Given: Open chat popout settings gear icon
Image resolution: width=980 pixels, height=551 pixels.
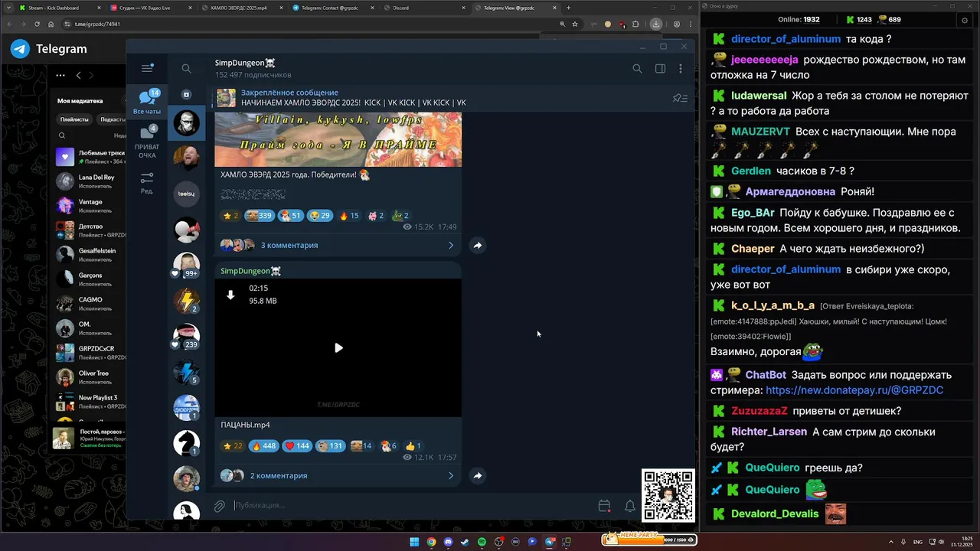Looking at the screenshot, I should coord(964,20).
